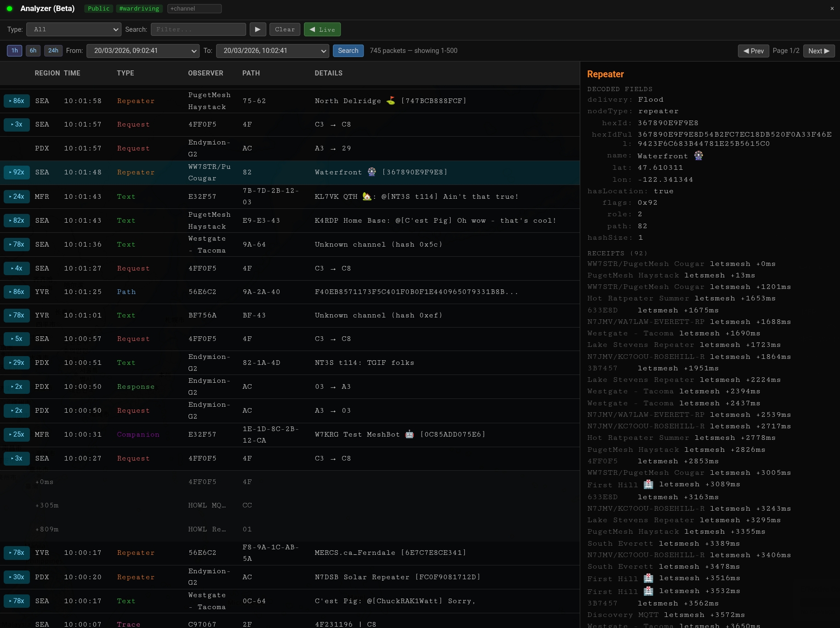Screen dimensions: 840x628
Task: Toggle the Live mode button
Action: click(322, 29)
